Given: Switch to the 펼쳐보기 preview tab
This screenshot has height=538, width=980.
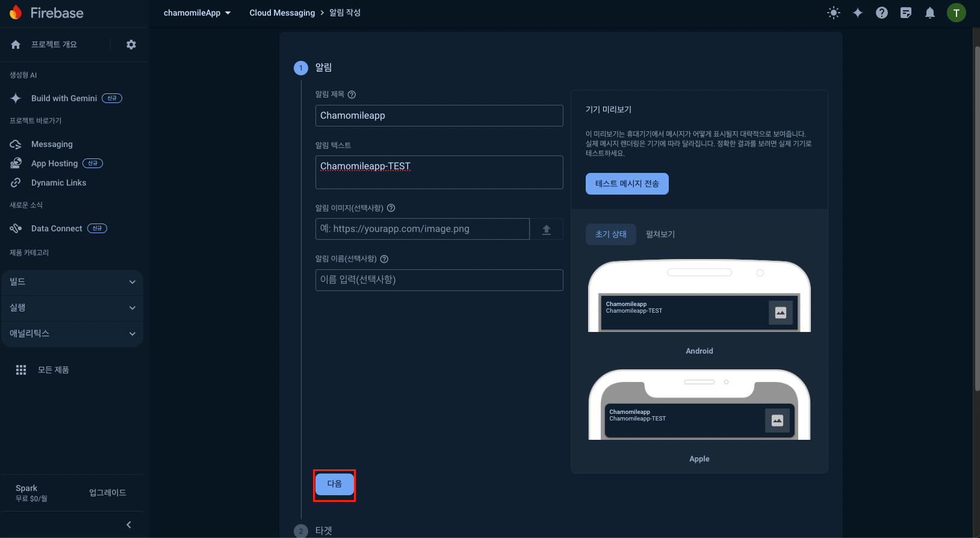Looking at the screenshot, I should pyautogui.click(x=660, y=234).
